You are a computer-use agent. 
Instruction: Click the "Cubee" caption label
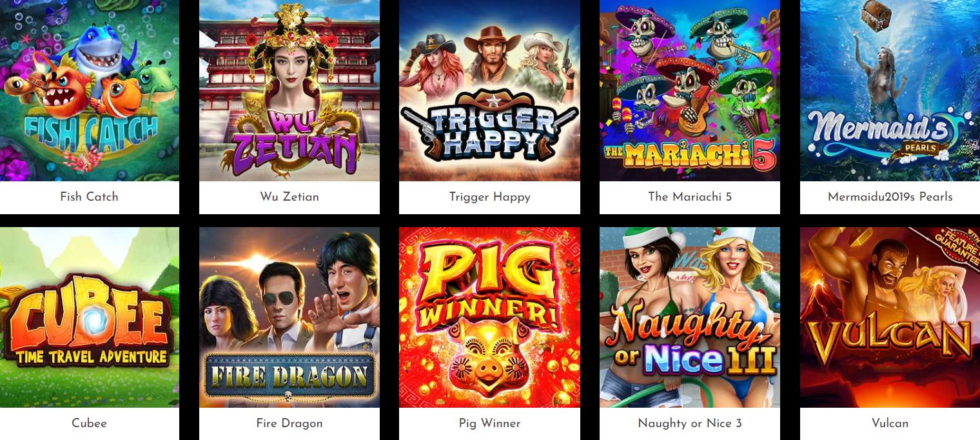(x=89, y=423)
